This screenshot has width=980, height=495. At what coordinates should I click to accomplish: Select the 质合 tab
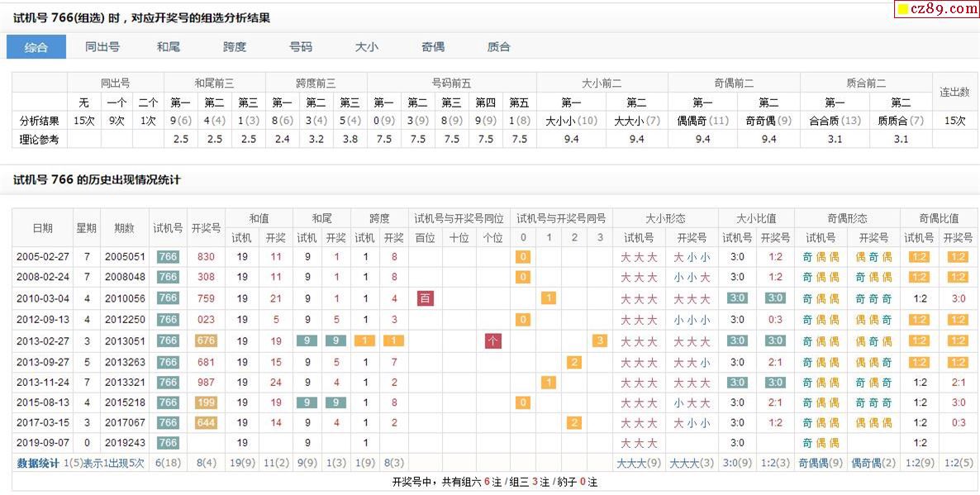point(499,47)
